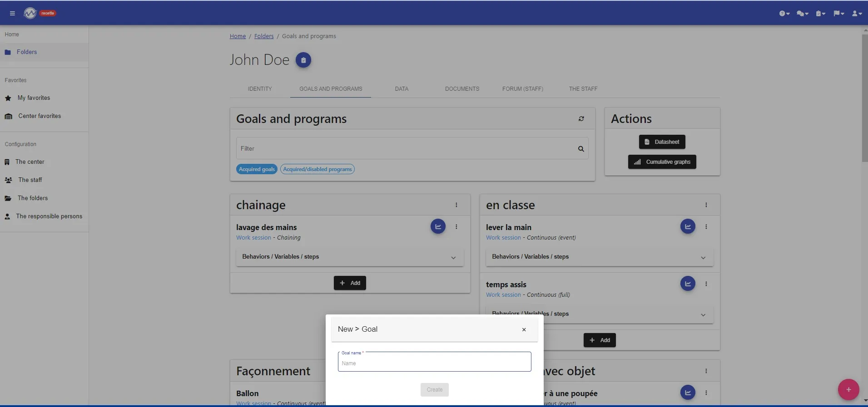Open lever la main options menu
Image resolution: width=868 pixels, height=407 pixels.
(x=706, y=227)
